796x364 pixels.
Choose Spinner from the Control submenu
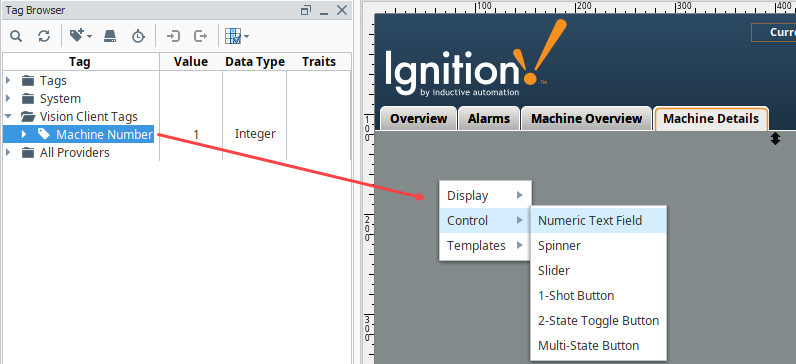tap(598, 246)
